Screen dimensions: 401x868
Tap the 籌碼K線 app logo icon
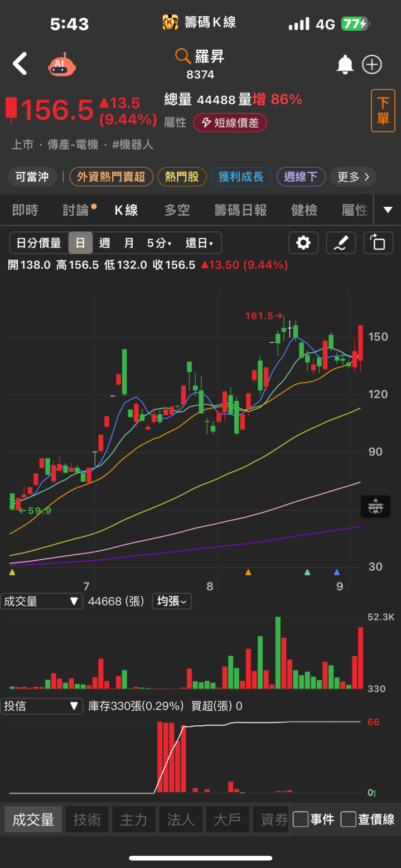click(x=170, y=22)
